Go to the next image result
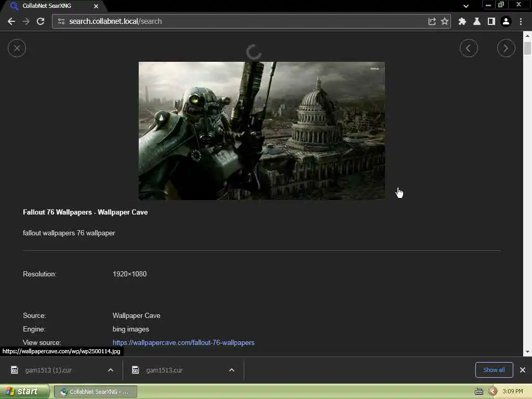The width and height of the screenshot is (532, 399). click(x=506, y=48)
